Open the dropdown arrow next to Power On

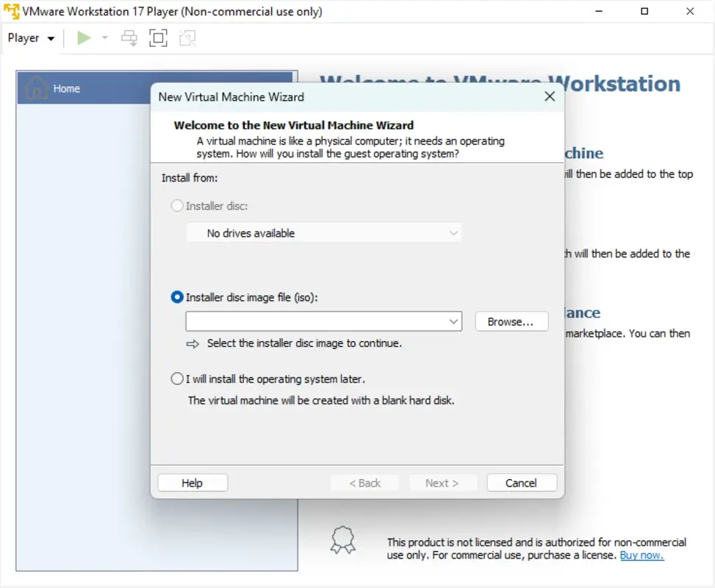(x=103, y=37)
